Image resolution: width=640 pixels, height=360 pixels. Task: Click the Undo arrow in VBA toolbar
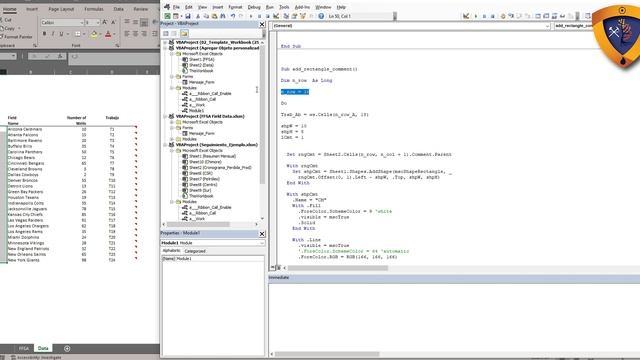tap(233, 16)
